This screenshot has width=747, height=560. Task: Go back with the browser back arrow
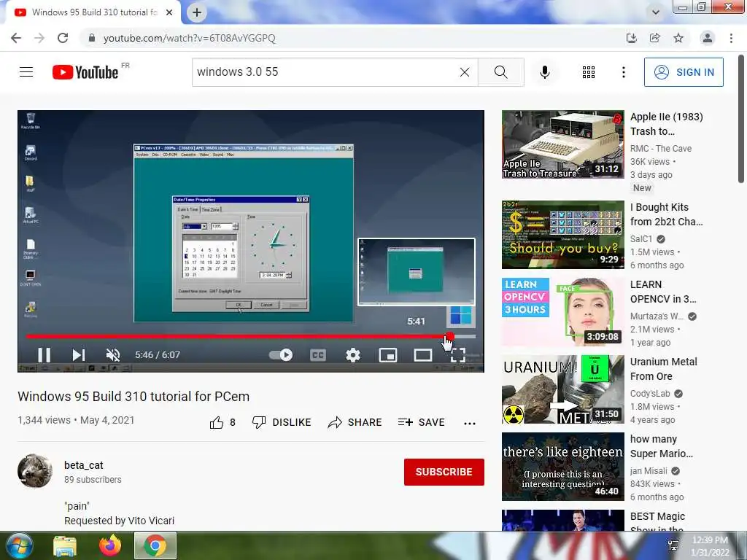[16, 38]
